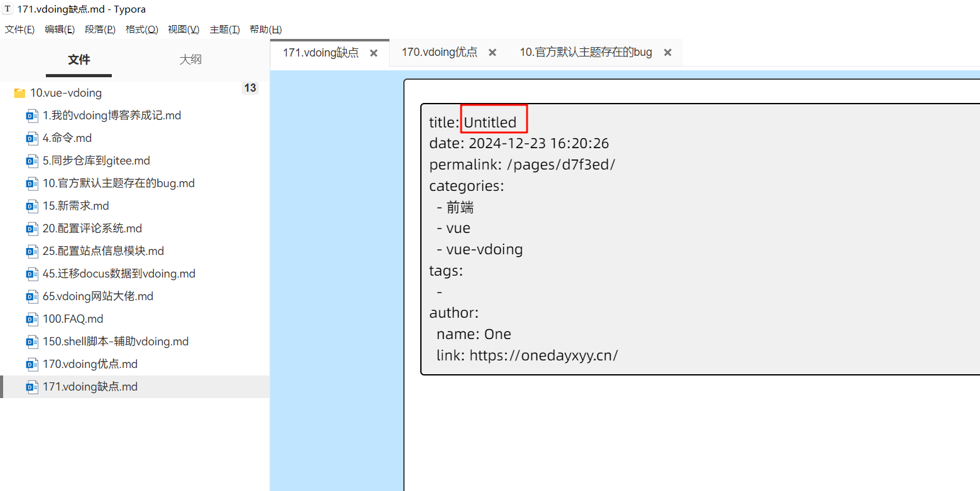Click file icon beside 4.命令.md

coord(32,138)
